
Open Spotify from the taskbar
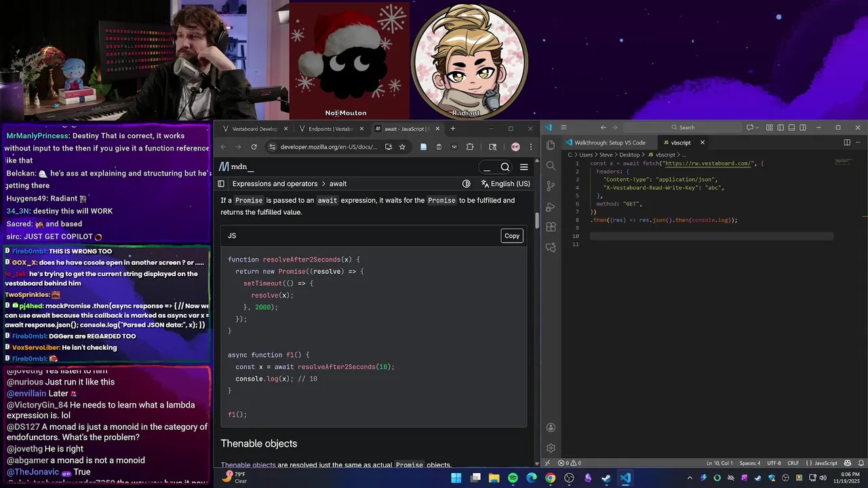[513, 478]
